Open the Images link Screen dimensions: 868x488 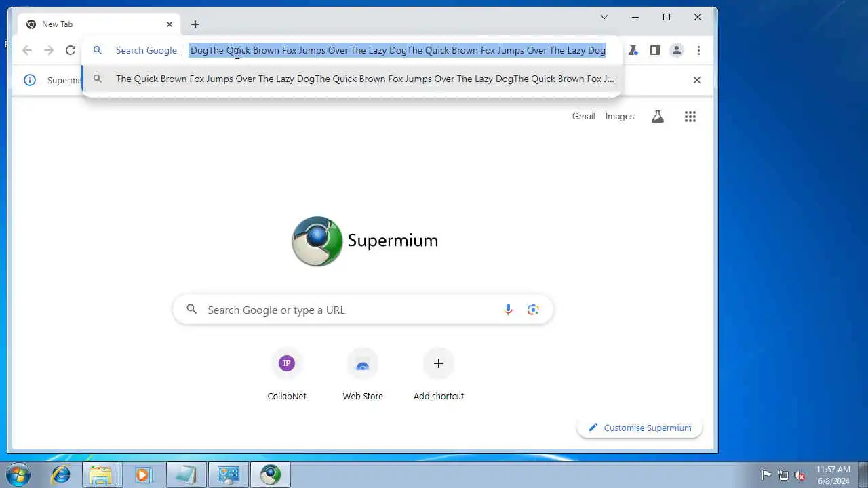(x=620, y=116)
